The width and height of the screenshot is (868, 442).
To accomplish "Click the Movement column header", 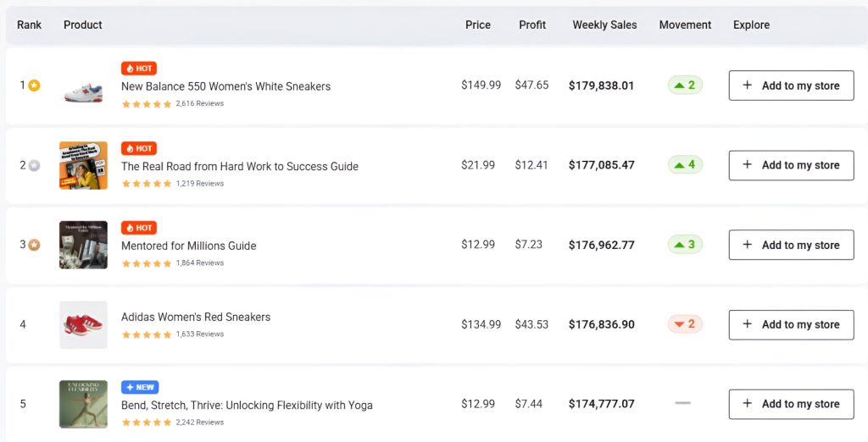I will coord(685,25).
